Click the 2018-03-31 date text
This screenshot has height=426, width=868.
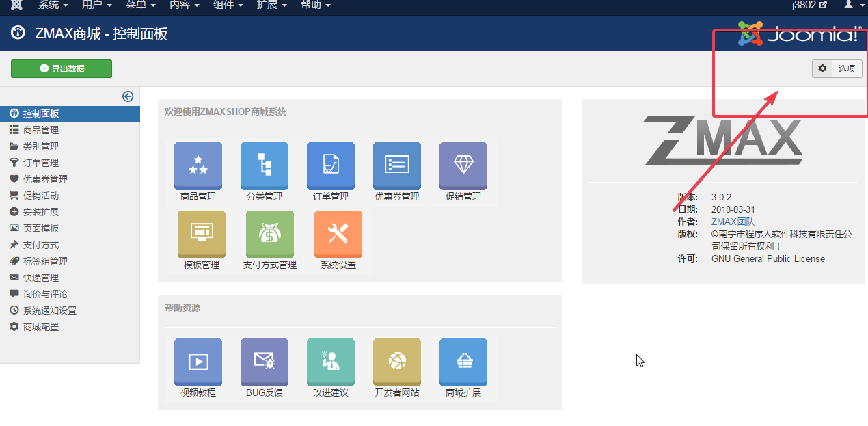tap(733, 209)
